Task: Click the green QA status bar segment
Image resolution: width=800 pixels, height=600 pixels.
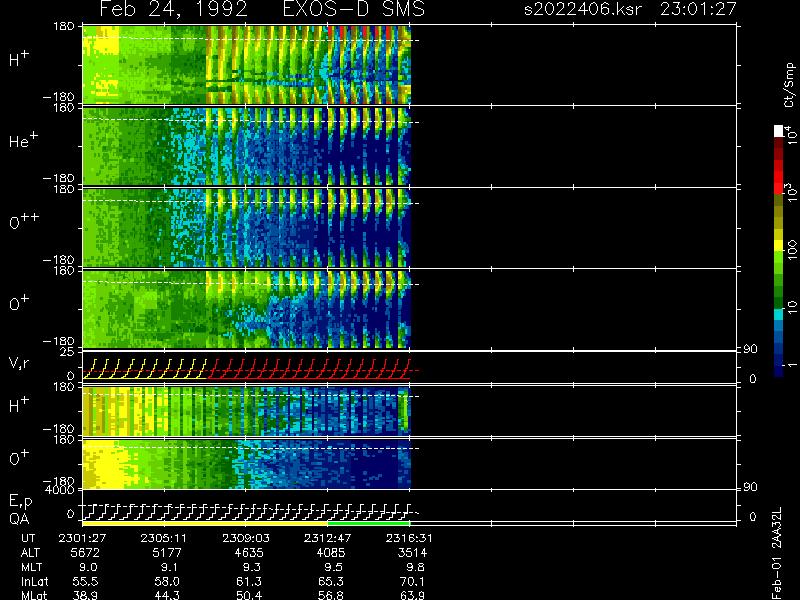Action: tap(368, 523)
